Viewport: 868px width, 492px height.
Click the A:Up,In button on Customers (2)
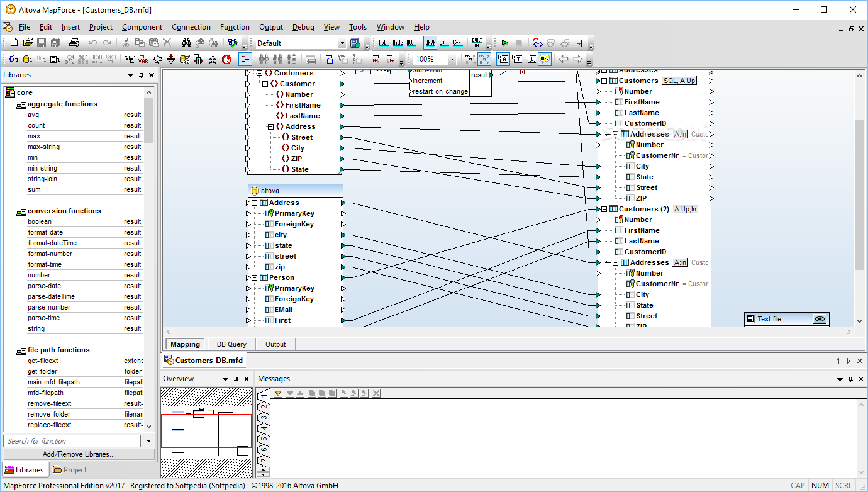pyautogui.click(x=685, y=209)
